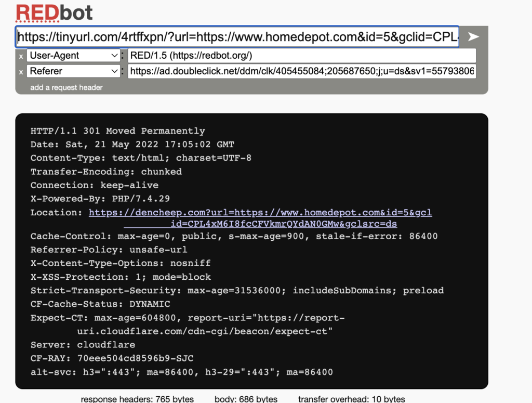Edit the User-Agent value field
Image resolution: width=532 pixels, height=403 pixels.
[x=302, y=55]
